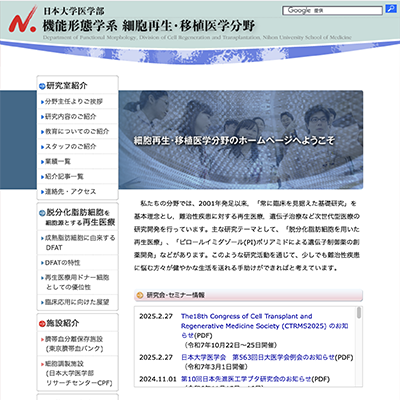Open 紹介記事一覧 menu item
400x400 pixels.
[x=64, y=177]
